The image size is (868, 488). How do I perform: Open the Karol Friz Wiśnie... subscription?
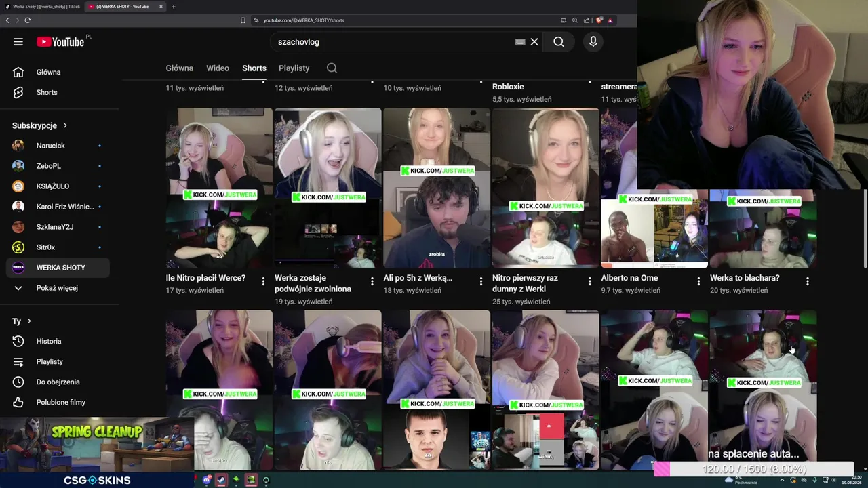(x=58, y=207)
